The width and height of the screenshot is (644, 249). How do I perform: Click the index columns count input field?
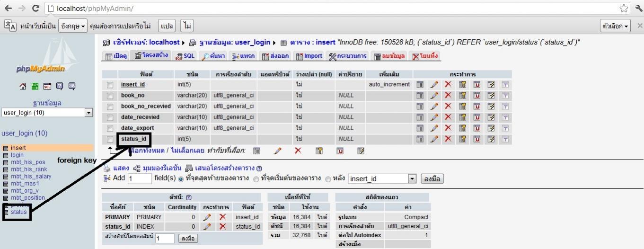click(x=165, y=239)
